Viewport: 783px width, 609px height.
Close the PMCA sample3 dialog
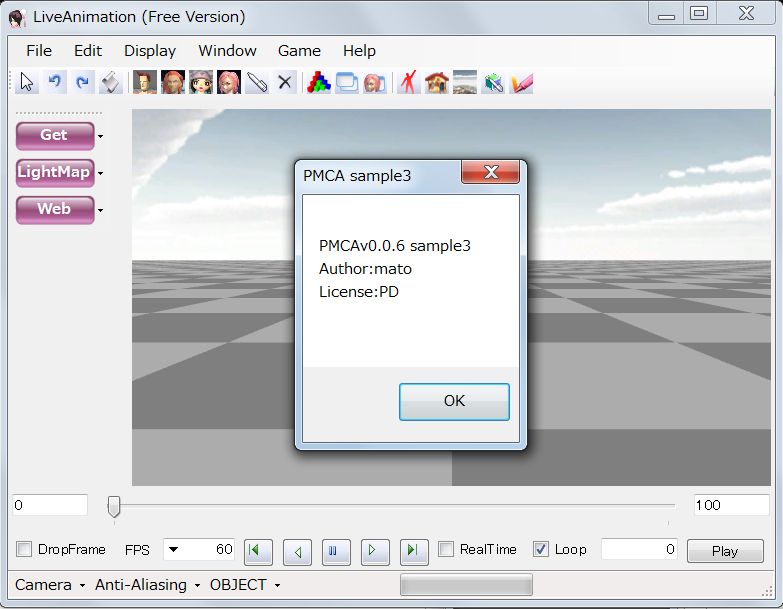point(491,172)
